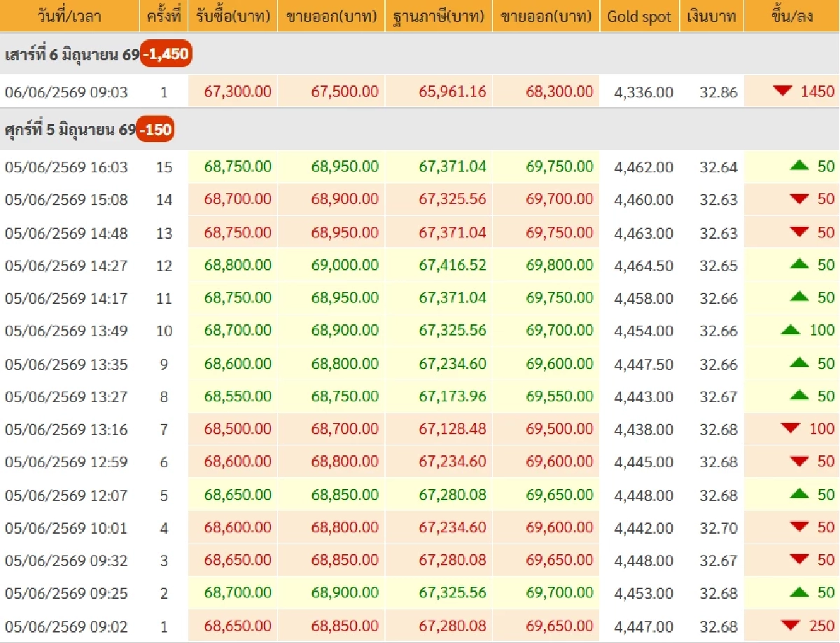The height and width of the screenshot is (643, 840).
Task: Click the red -1,450 badge
Action: pos(166,54)
